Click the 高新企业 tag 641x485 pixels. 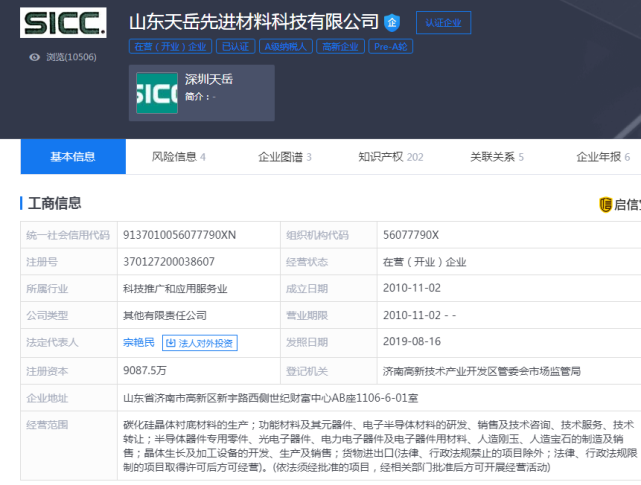[x=340, y=47]
